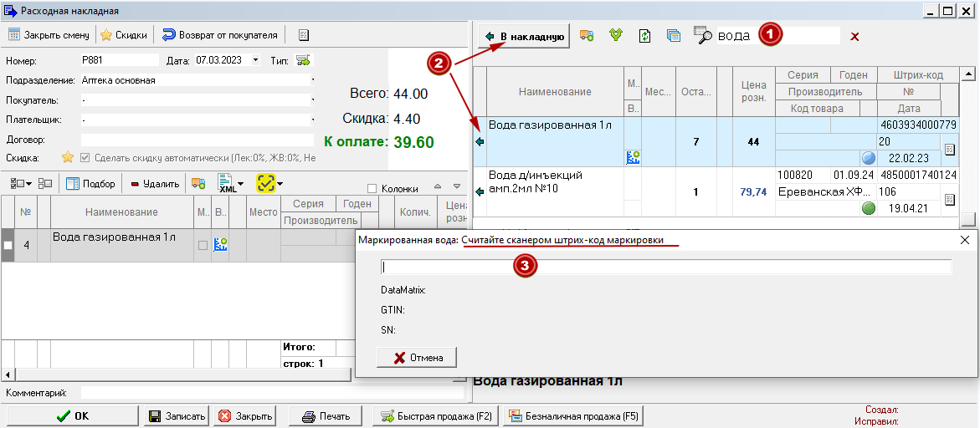This screenshot has width=980, height=428.
Task: Click the invoice type cart icon next to Тип
Action: [304, 60]
